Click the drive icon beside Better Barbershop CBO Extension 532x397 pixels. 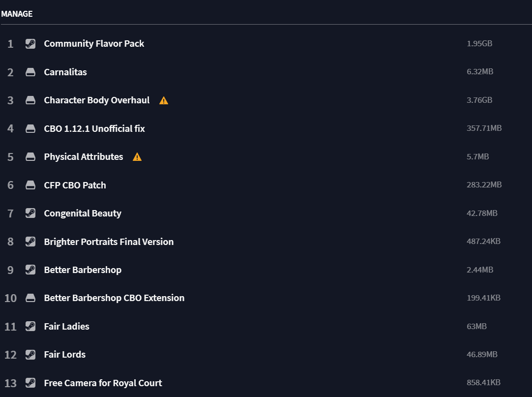30,298
